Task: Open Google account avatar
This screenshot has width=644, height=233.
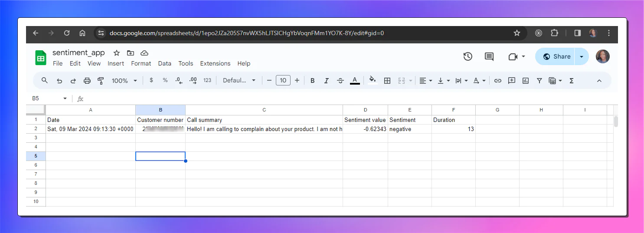Action: click(603, 56)
